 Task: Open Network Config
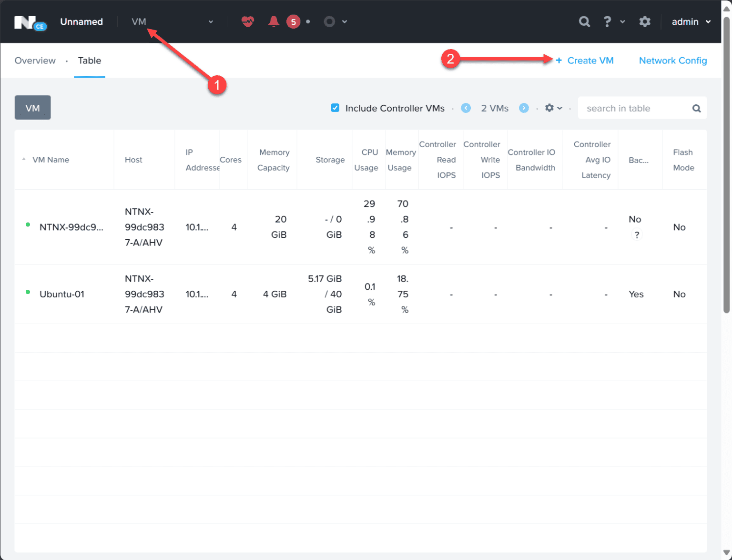click(x=672, y=61)
